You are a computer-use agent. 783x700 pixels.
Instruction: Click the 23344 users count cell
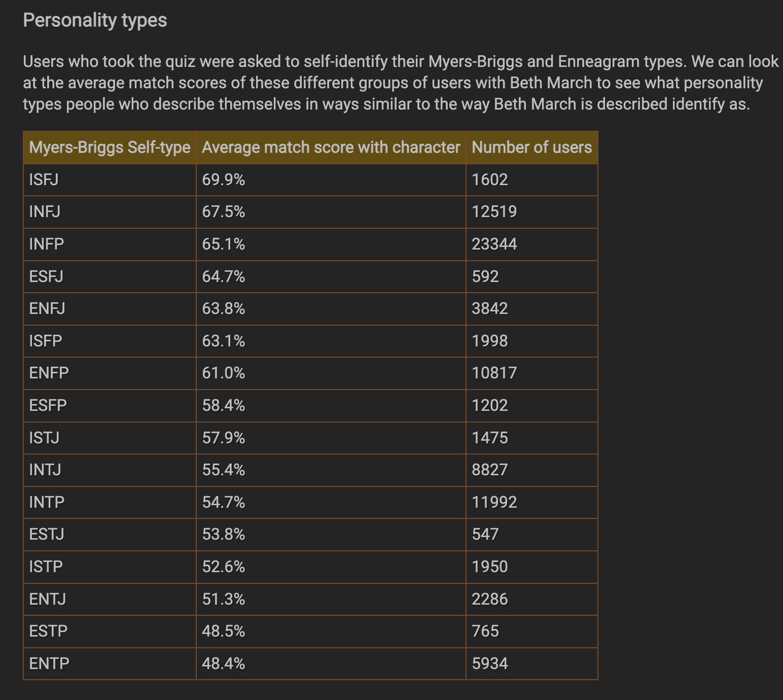tap(531, 244)
